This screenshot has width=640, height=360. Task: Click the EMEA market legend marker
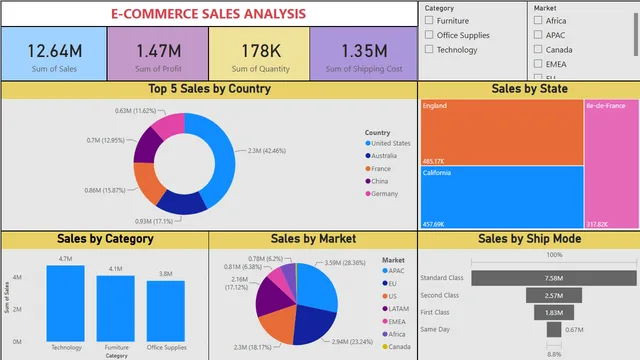click(385, 322)
